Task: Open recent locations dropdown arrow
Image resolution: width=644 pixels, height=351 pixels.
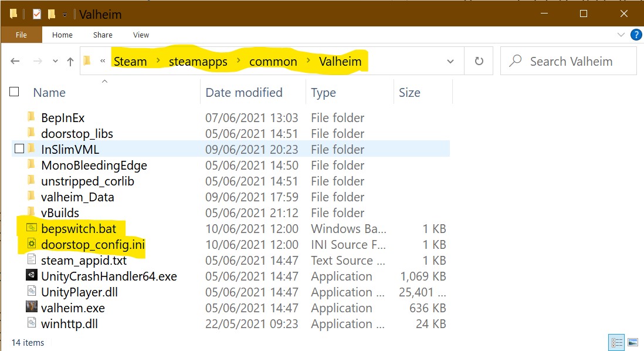Action: (x=55, y=61)
